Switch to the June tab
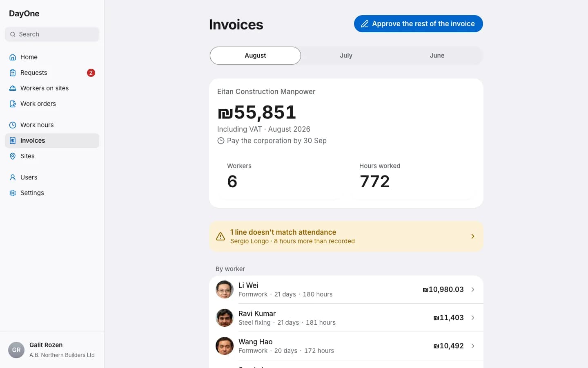This screenshot has width=588, height=368. tap(437, 56)
